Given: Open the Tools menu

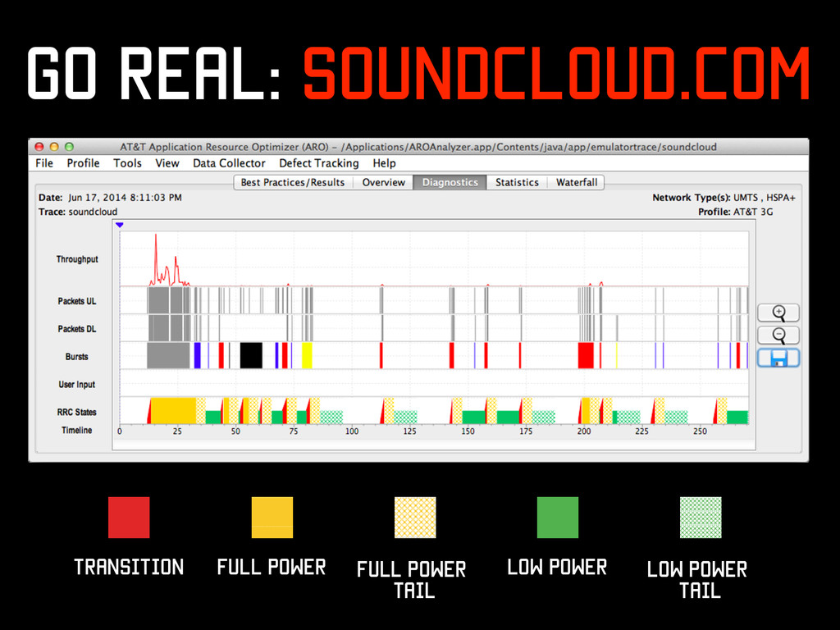Looking at the screenshot, I should pos(127,163).
